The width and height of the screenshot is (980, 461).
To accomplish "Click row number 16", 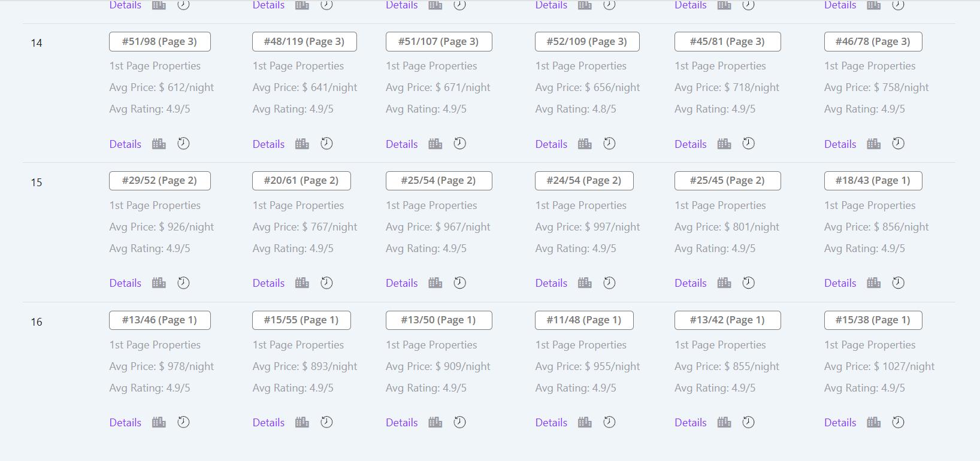I will pos(37,322).
